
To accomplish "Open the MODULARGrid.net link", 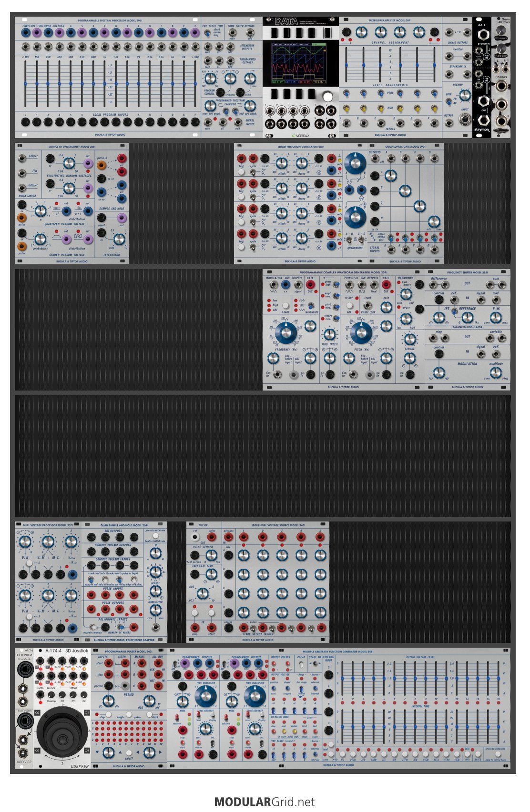I will click(265, 802).
